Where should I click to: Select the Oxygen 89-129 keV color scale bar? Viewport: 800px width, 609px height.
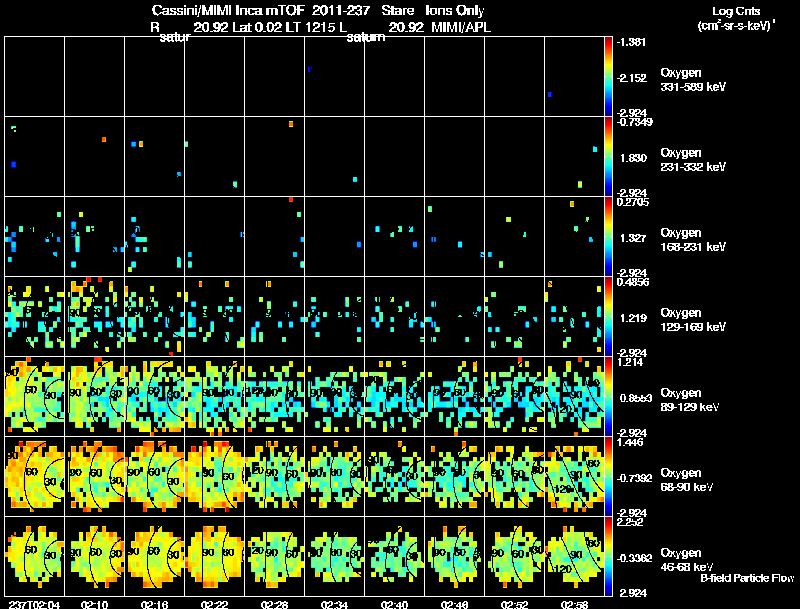[608, 397]
